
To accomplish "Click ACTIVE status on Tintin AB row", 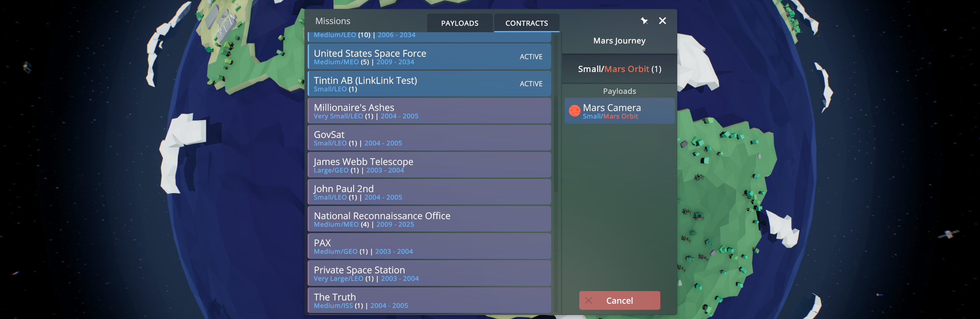I will click(x=531, y=83).
